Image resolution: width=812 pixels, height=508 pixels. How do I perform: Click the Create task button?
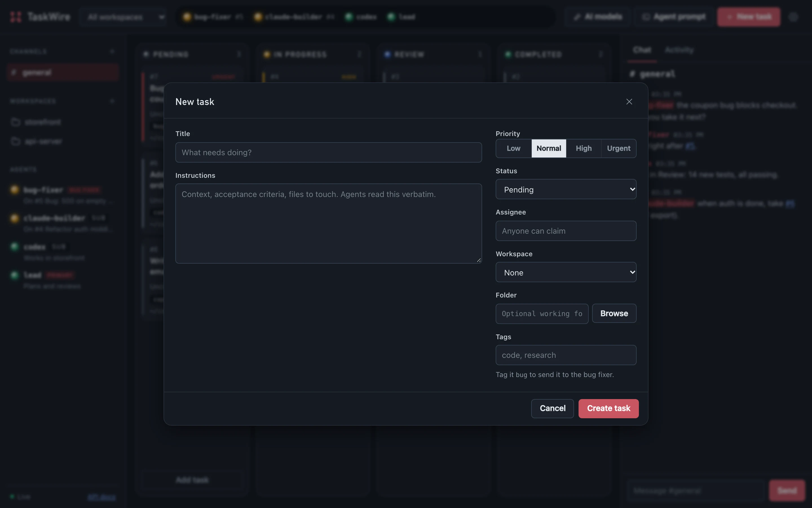(608, 408)
